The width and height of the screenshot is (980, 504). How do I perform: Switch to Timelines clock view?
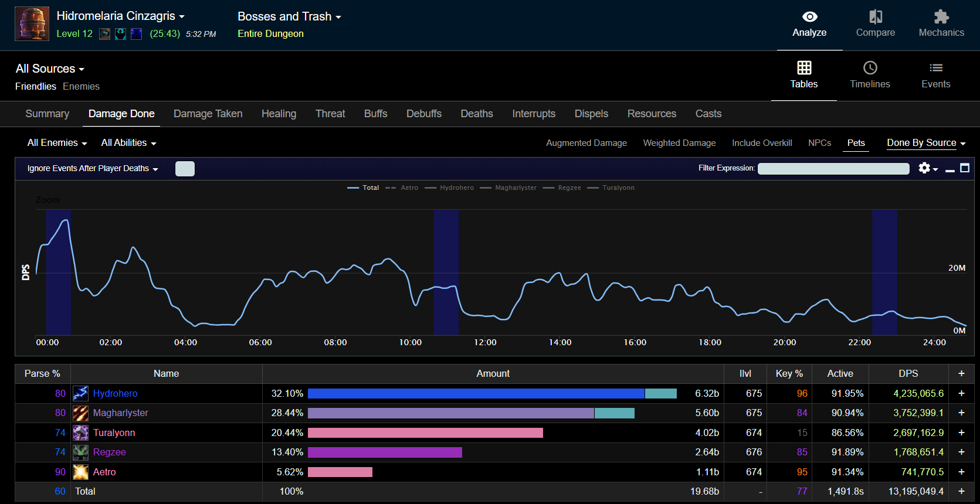[870, 67]
